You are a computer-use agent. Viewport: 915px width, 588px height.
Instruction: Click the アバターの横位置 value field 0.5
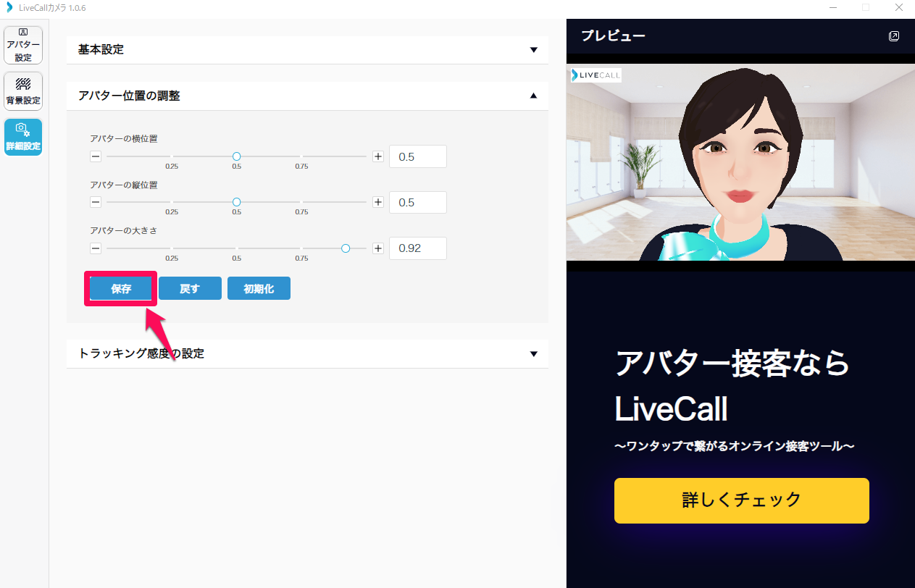click(418, 156)
